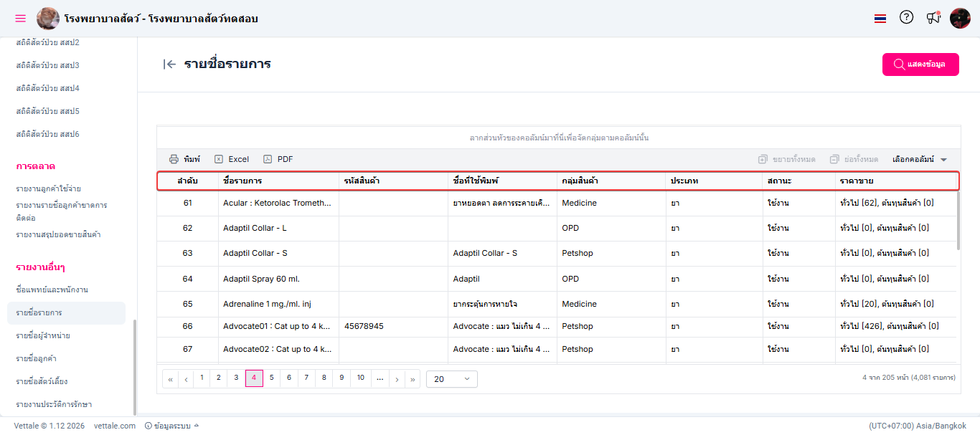Open the megaphone announcements icon

pos(933,18)
